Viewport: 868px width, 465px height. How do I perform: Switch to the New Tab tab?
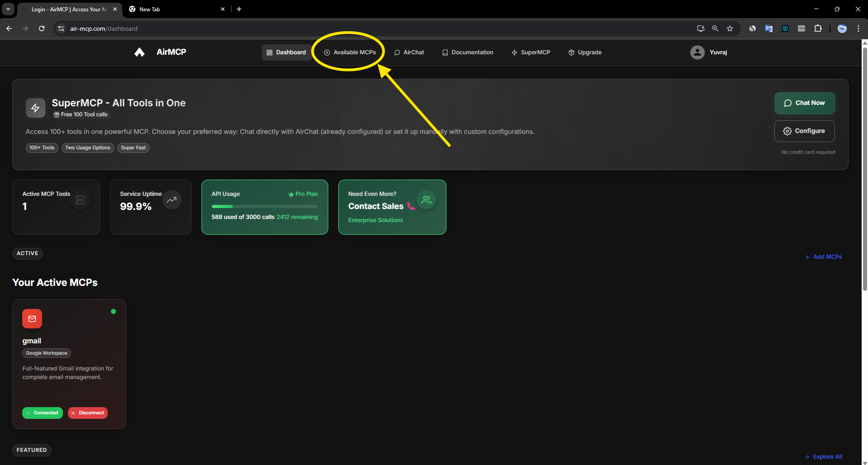[177, 9]
